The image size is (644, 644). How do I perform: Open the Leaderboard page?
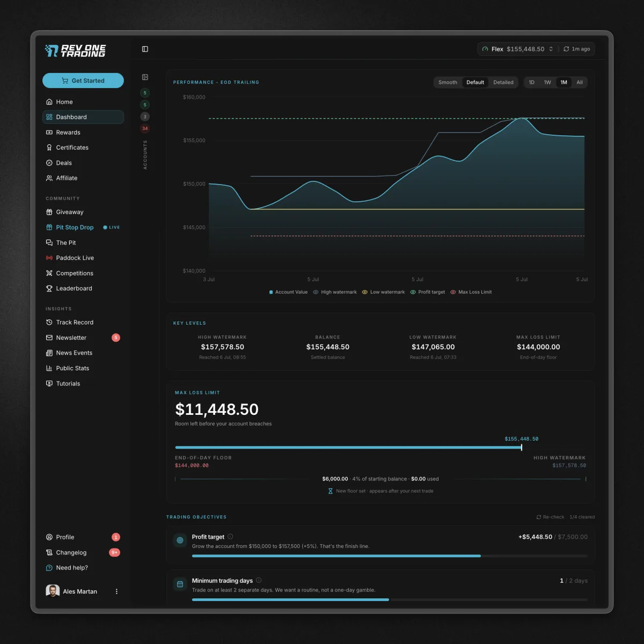pos(83,289)
